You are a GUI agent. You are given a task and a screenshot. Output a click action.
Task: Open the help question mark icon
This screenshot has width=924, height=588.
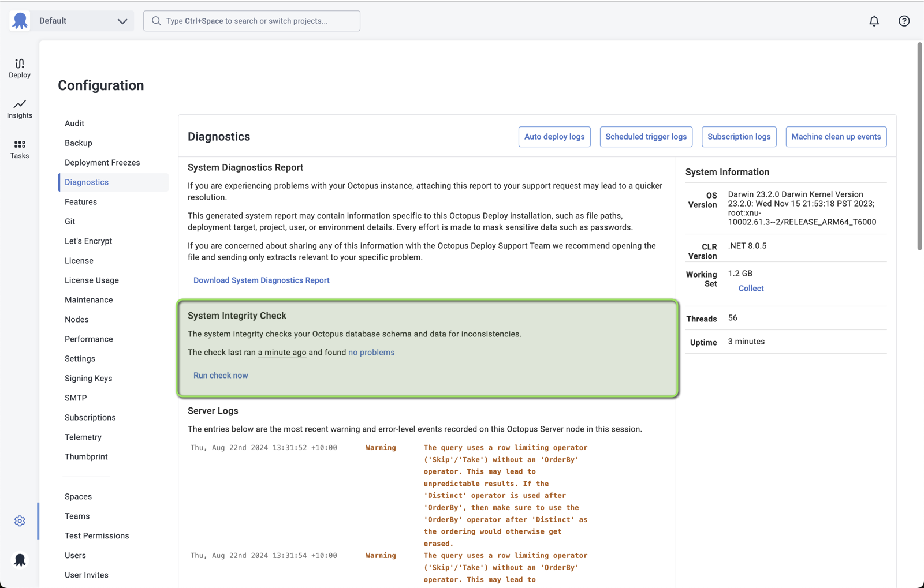tap(904, 21)
